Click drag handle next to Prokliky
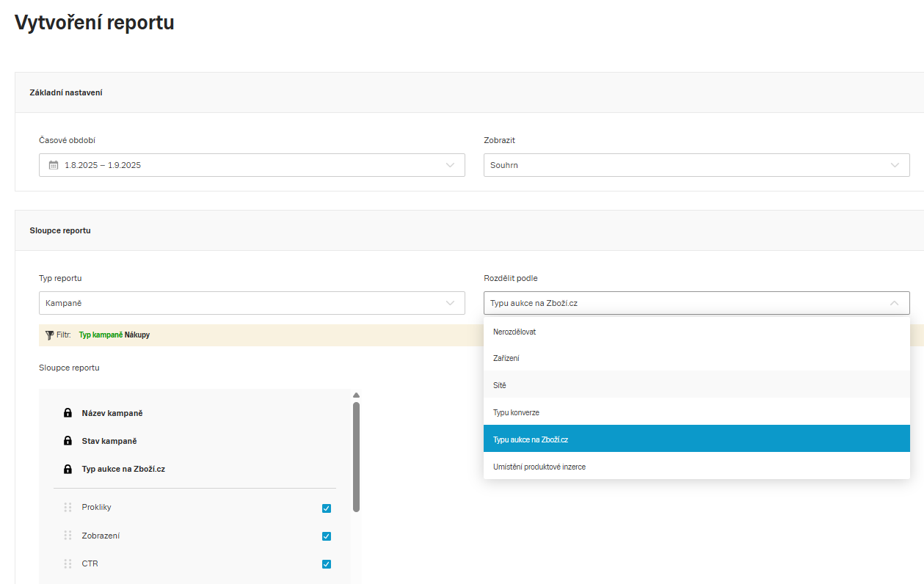924x584 pixels. pyautogui.click(x=68, y=508)
